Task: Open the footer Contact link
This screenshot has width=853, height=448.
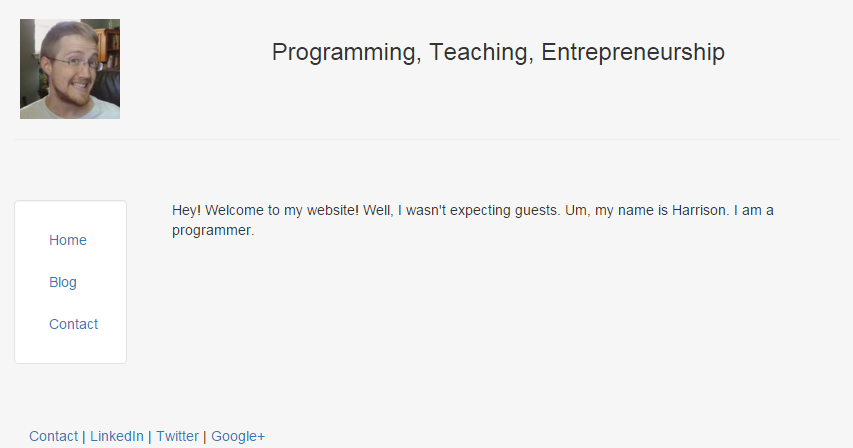Action: pos(53,436)
